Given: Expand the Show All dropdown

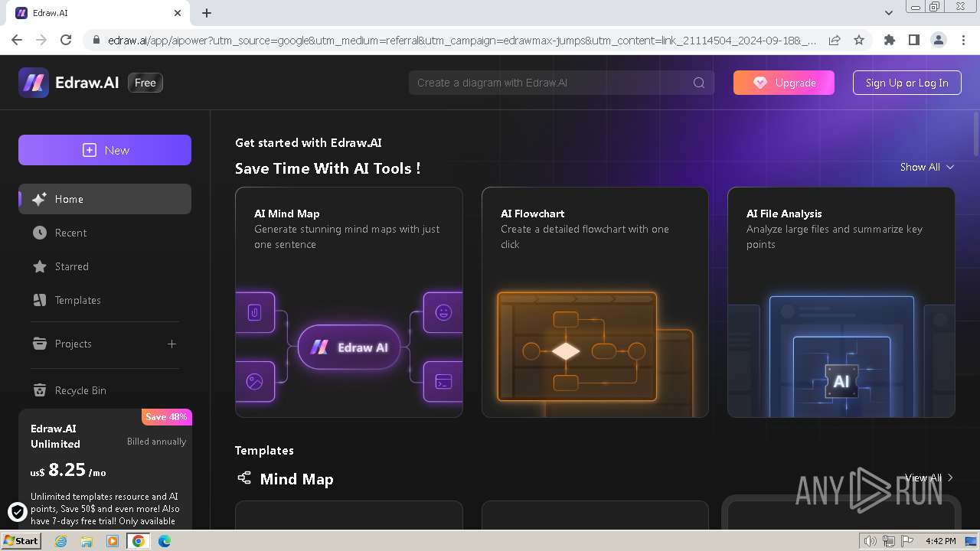Looking at the screenshot, I should [x=927, y=167].
